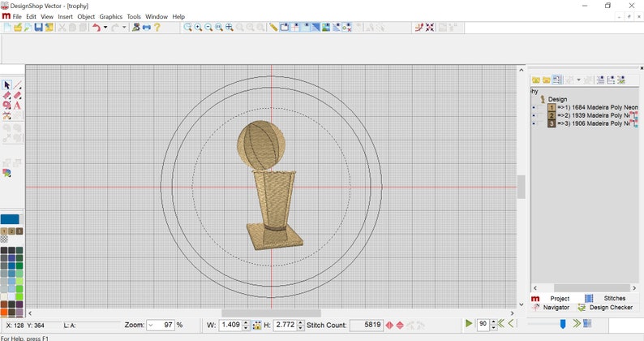Click the Design Checker icon
The height and width of the screenshot is (341, 644).
[x=582, y=307]
